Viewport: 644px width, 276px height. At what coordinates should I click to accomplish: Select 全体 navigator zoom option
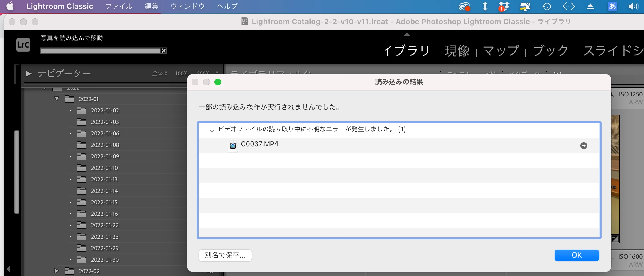pyautogui.click(x=159, y=73)
